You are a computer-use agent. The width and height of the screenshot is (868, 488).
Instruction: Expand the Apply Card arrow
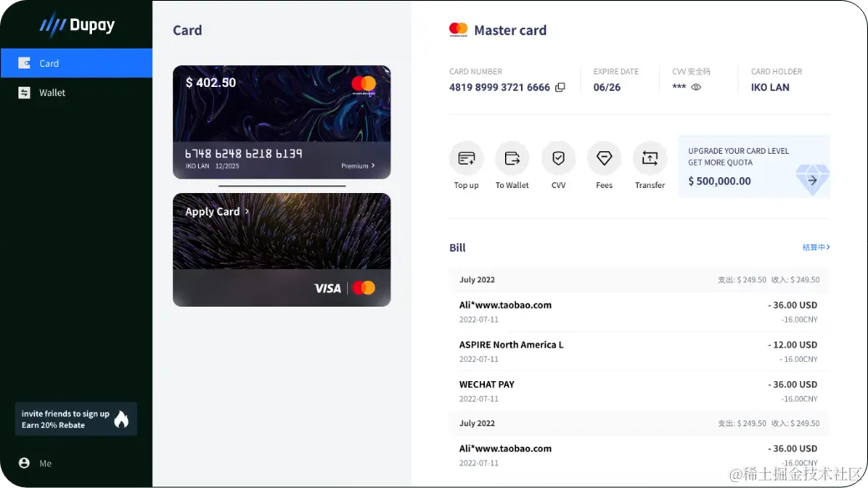click(x=247, y=211)
